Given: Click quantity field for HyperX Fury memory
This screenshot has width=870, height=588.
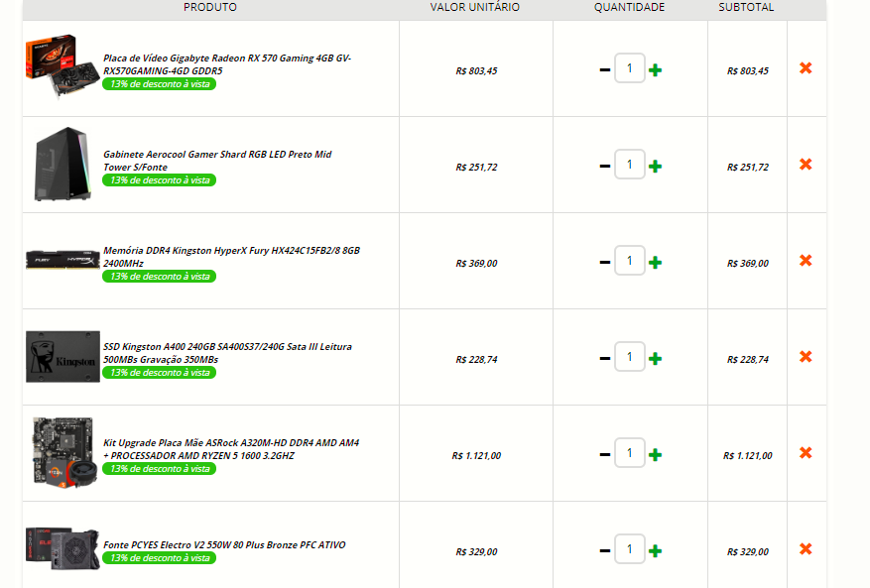Looking at the screenshot, I should tap(630, 260).
